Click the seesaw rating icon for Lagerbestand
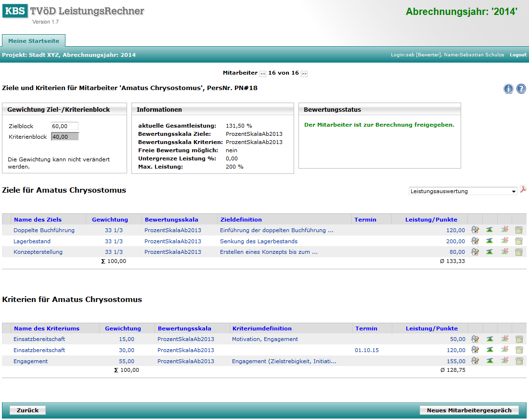529x420 pixels. coord(490,241)
